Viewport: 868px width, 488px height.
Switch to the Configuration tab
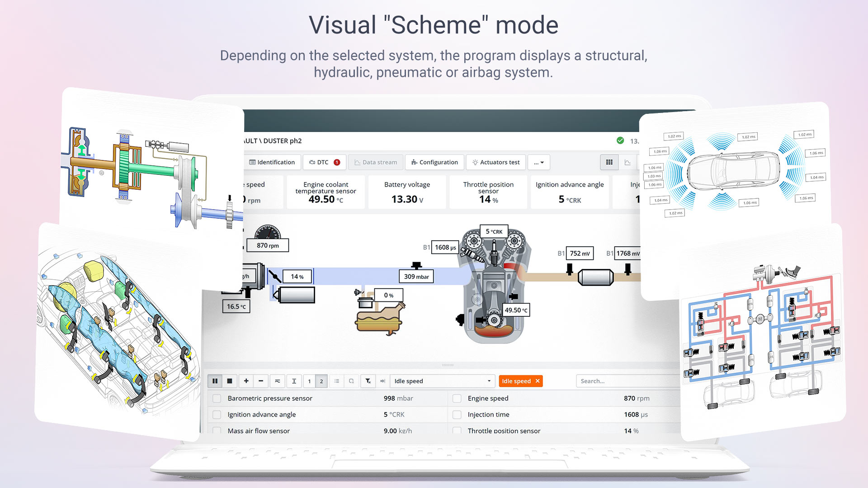434,162
